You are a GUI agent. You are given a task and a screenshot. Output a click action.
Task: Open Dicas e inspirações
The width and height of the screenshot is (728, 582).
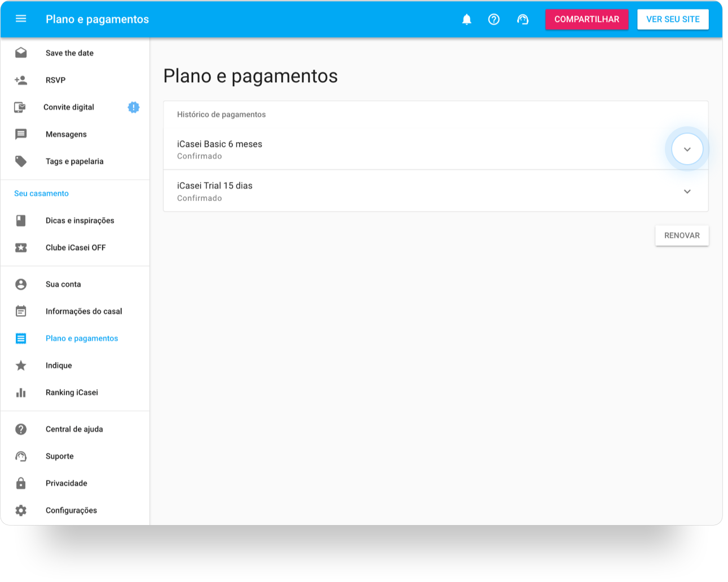[x=75, y=221]
